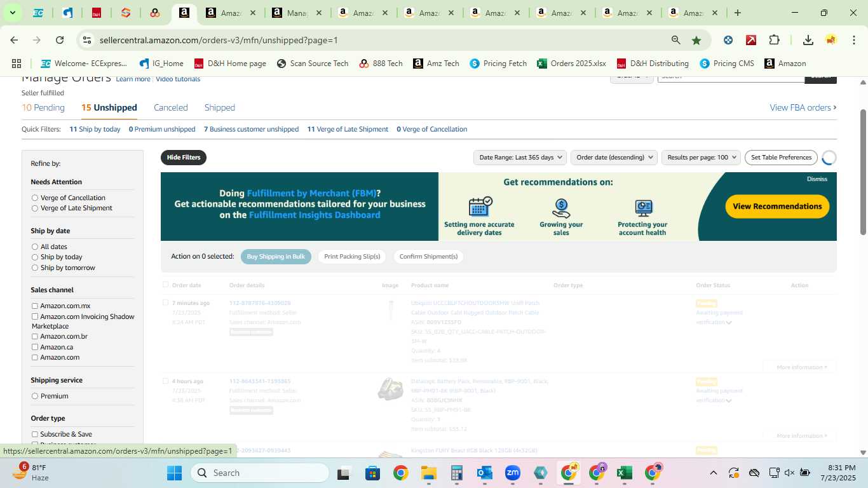This screenshot has width=868, height=488.
Task: Click the browser address bar URL
Action: click(x=219, y=40)
